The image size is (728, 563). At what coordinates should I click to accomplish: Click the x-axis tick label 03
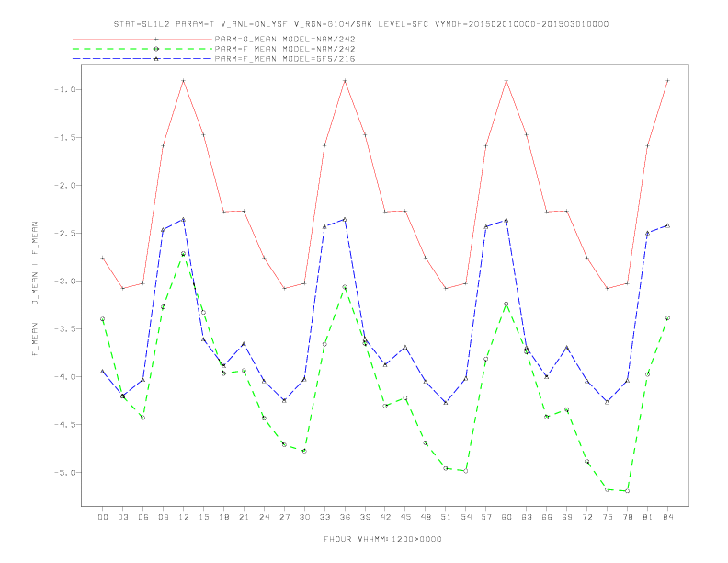pos(122,517)
